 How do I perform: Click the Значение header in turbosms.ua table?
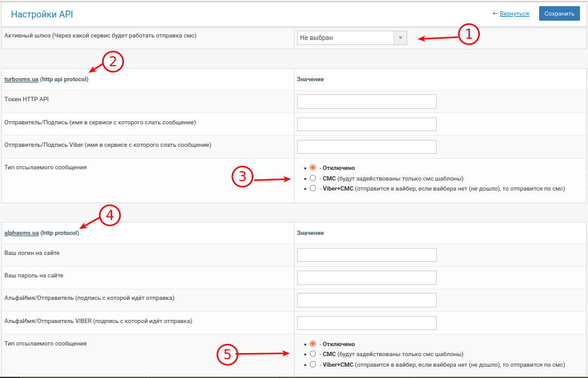click(310, 79)
